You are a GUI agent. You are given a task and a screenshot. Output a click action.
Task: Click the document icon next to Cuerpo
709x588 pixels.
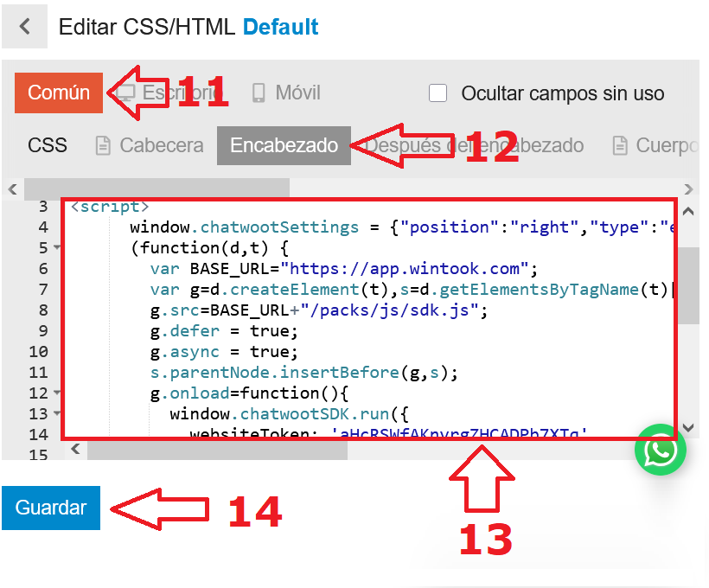tap(619, 145)
